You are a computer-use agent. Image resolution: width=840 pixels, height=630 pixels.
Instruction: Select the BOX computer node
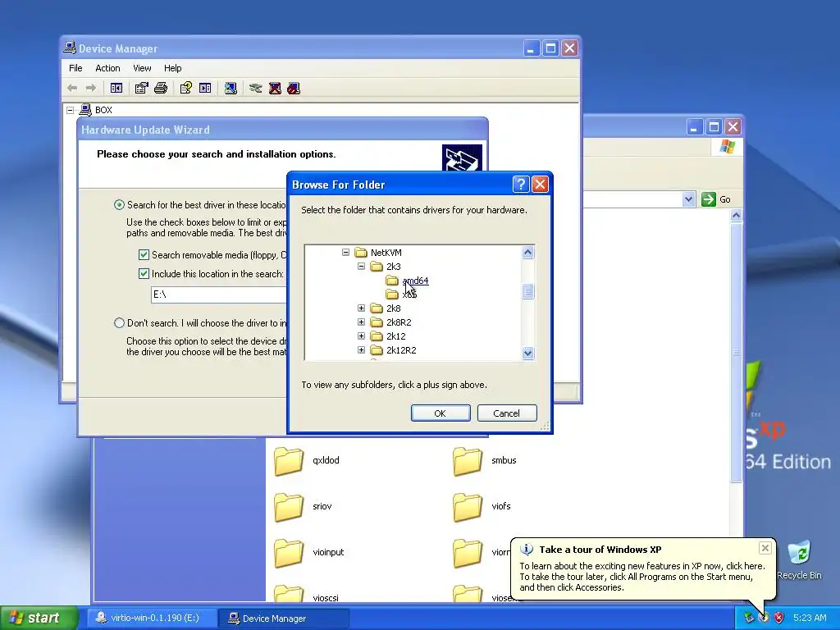[x=103, y=110]
